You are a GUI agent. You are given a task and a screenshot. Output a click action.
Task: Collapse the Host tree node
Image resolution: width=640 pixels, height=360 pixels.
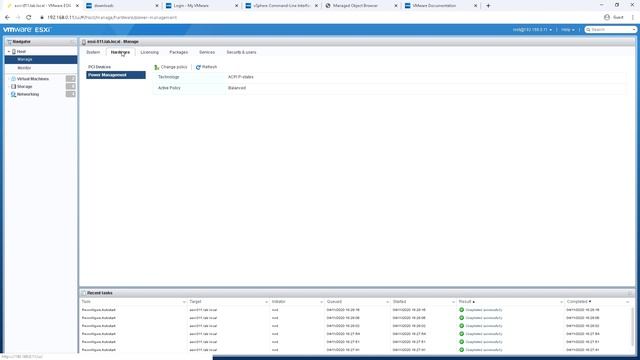(x=9, y=51)
